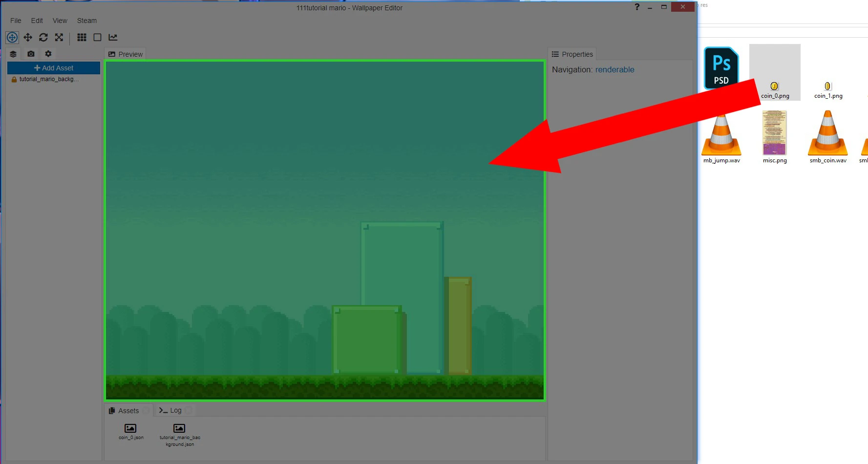Click the help question mark icon

(636, 7)
